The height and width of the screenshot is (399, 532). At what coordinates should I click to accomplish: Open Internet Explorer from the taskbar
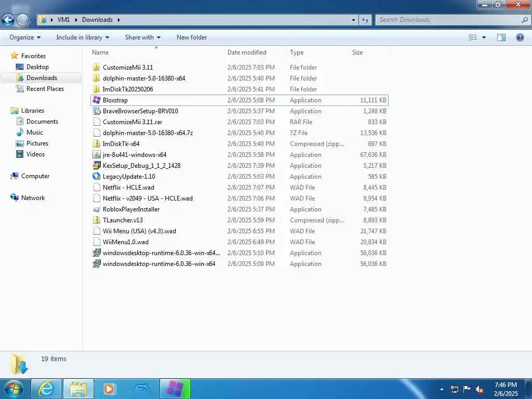[x=46, y=389]
